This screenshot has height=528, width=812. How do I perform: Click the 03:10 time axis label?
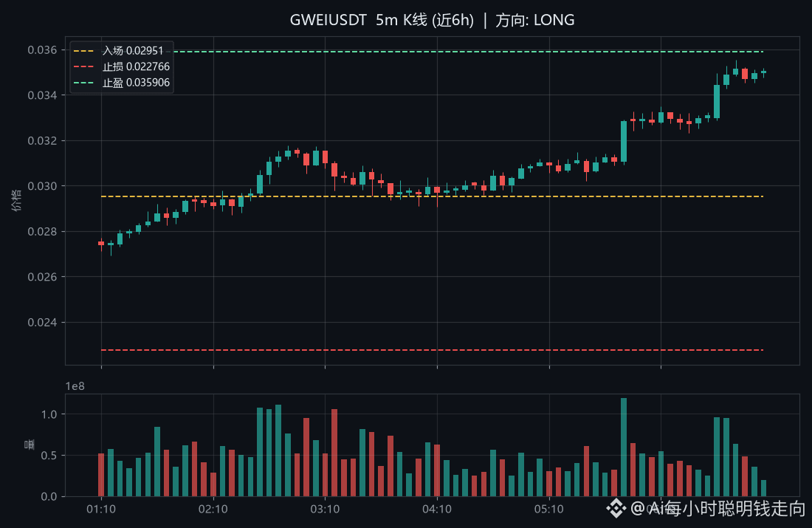coord(325,509)
